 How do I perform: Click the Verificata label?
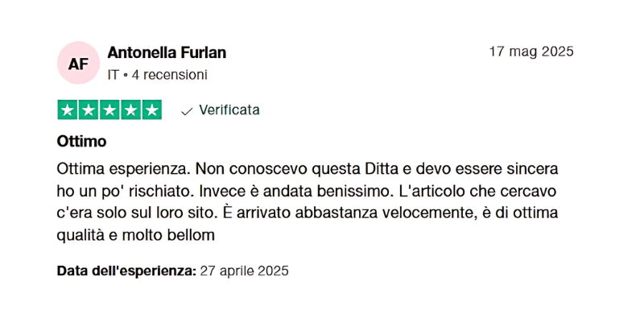[229, 110]
